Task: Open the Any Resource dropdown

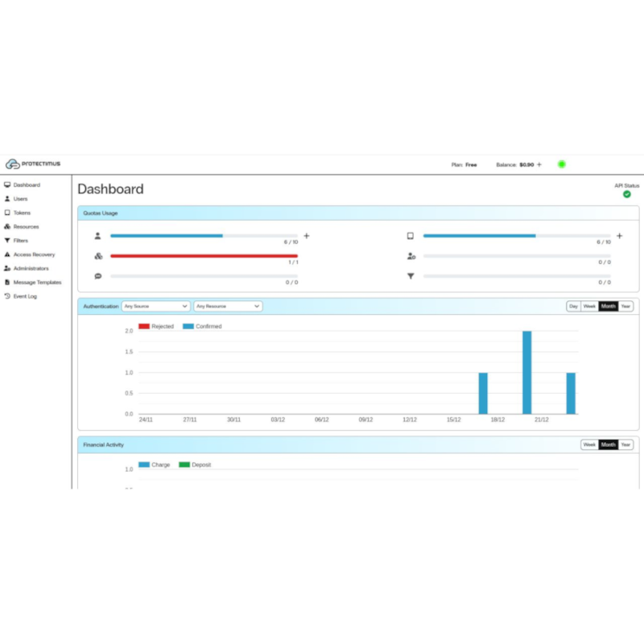Action: coord(228,307)
